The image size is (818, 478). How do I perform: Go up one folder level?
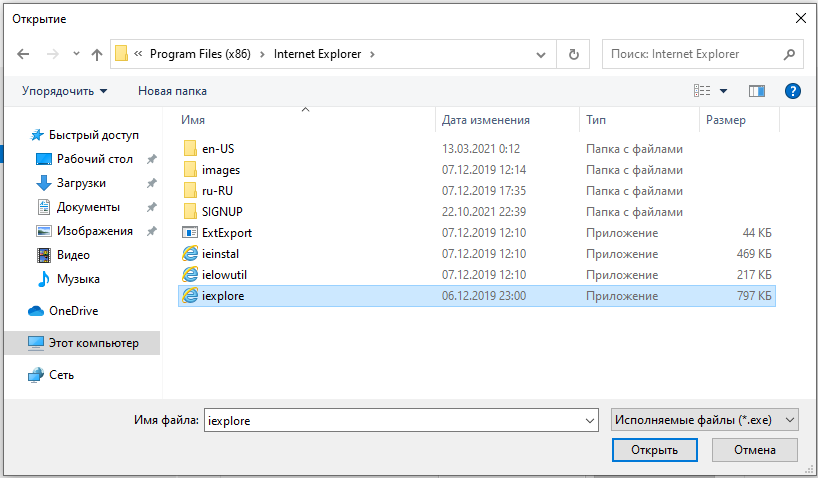[x=97, y=54]
